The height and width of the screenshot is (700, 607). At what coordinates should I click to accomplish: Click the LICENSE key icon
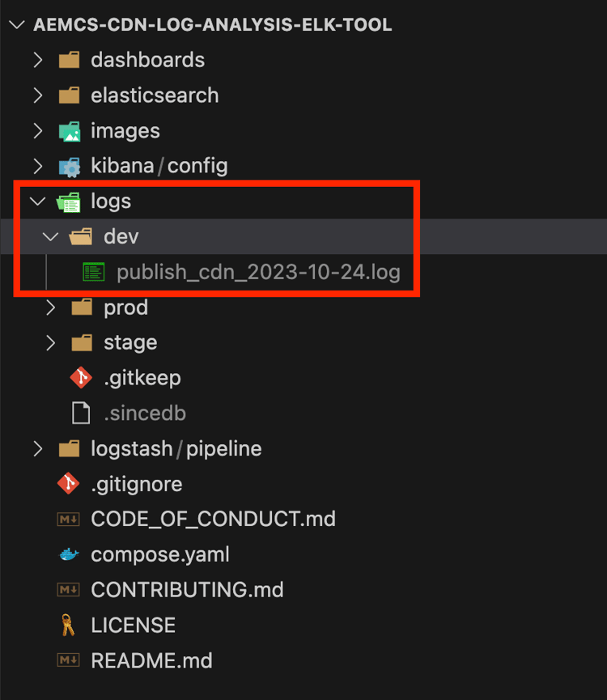point(68,625)
